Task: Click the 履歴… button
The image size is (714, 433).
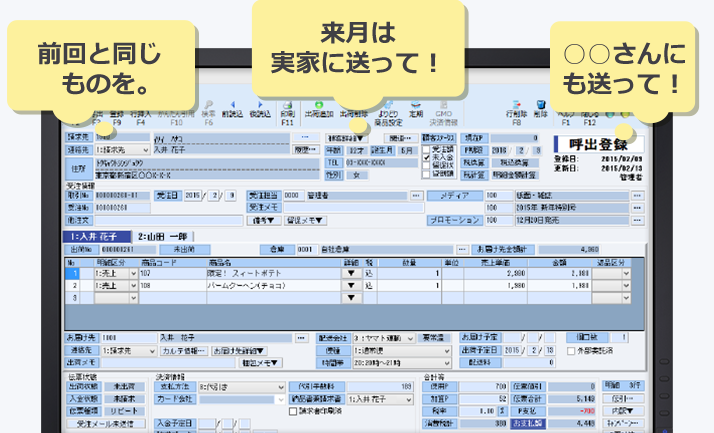Action: point(305,150)
